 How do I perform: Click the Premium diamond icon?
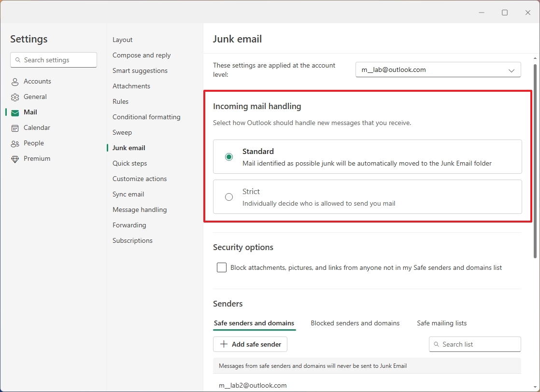pos(15,159)
